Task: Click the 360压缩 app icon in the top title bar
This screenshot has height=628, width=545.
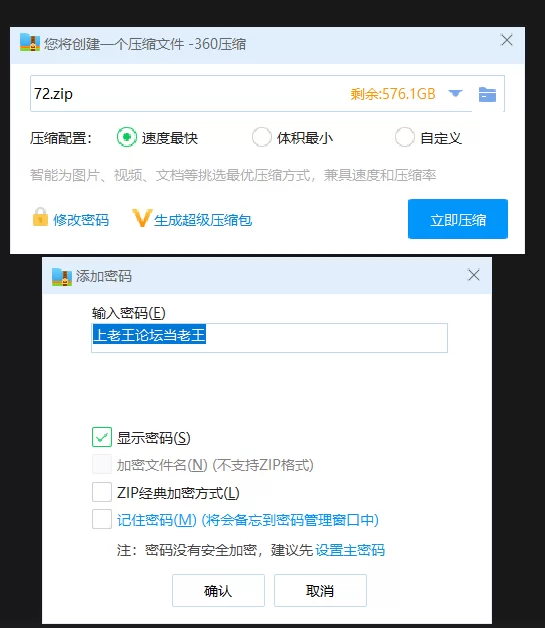Action: pos(30,42)
